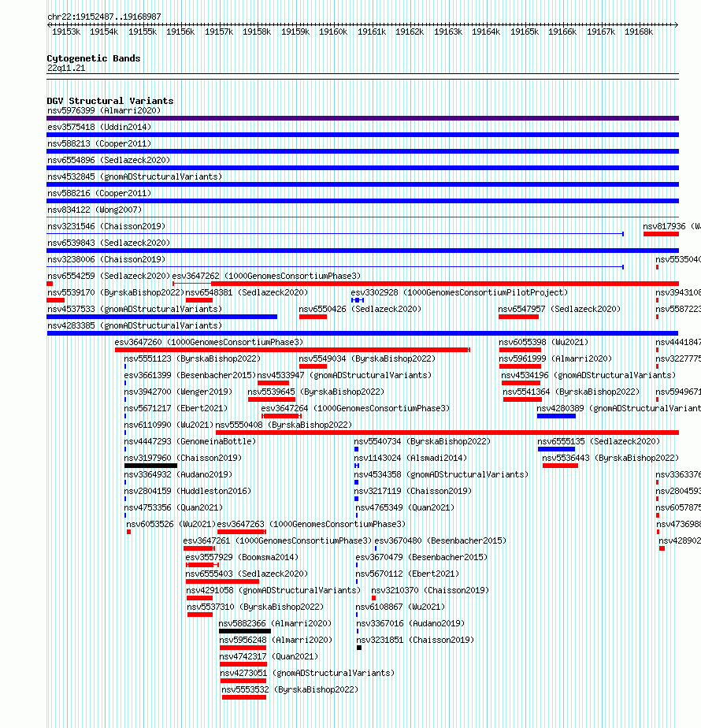This screenshot has height=728, width=701.
Task: Select nsv5540734 (ByrskaBishop2022) label
Action: pyautogui.click(x=422, y=441)
